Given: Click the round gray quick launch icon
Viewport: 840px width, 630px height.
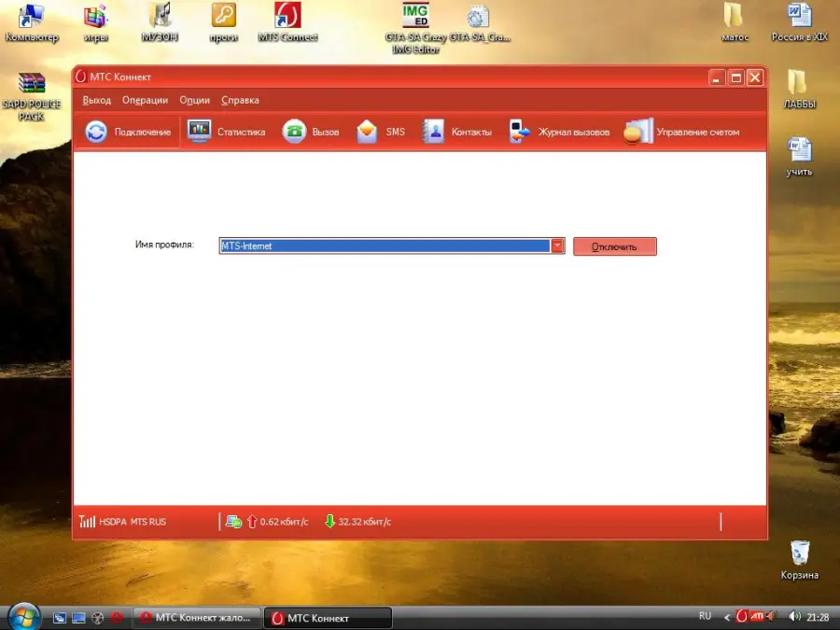Looking at the screenshot, I should click(97, 618).
